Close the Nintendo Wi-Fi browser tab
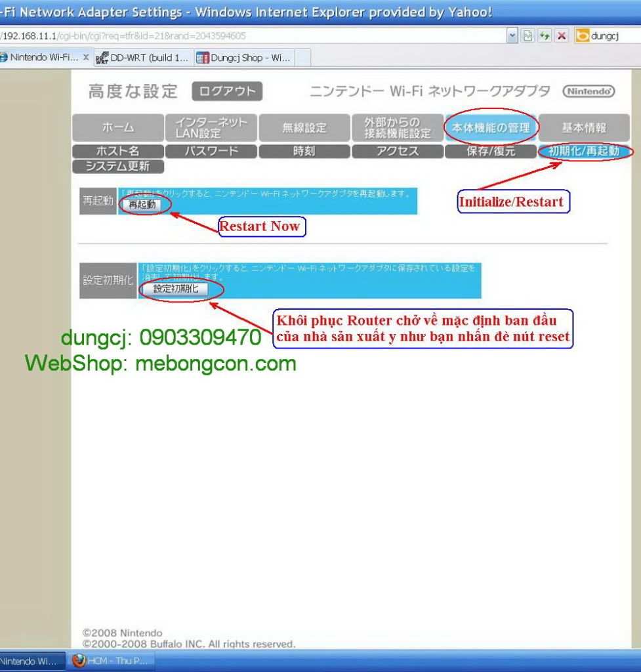The height and width of the screenshot is (672, 641). (x=85, y=58)
